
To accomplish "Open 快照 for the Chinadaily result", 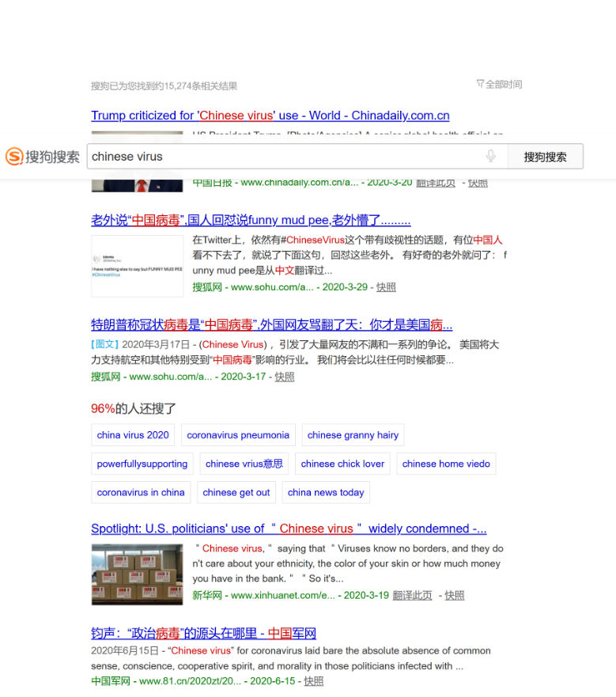I will point(478,183).
